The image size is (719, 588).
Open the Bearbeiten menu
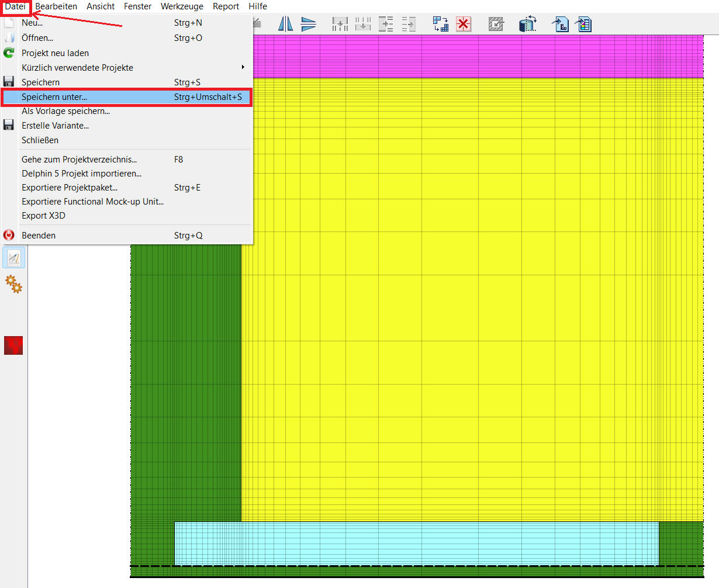tap(56, 6)
